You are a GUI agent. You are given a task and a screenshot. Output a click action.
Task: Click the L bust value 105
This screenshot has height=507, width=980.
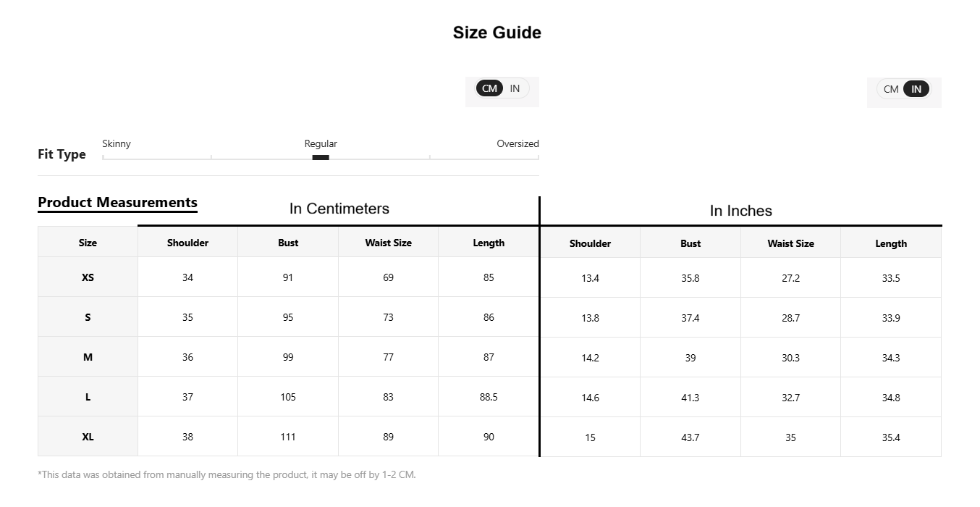coord(288,397)
